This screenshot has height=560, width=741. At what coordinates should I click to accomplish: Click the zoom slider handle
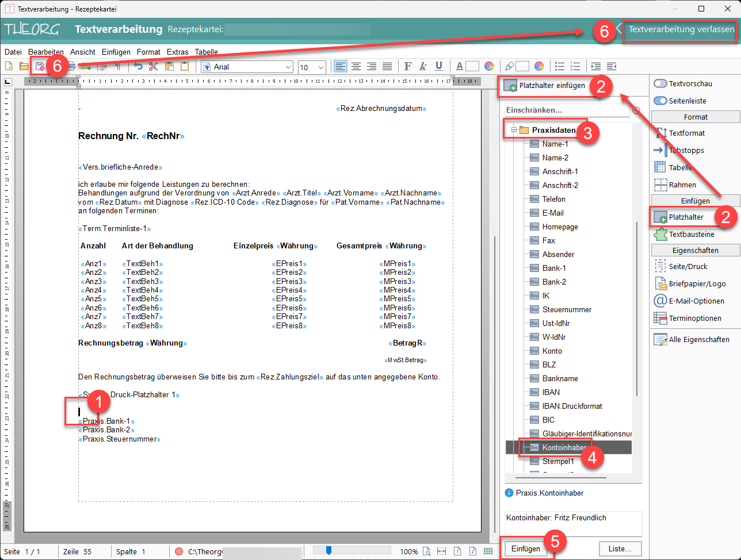329,551
